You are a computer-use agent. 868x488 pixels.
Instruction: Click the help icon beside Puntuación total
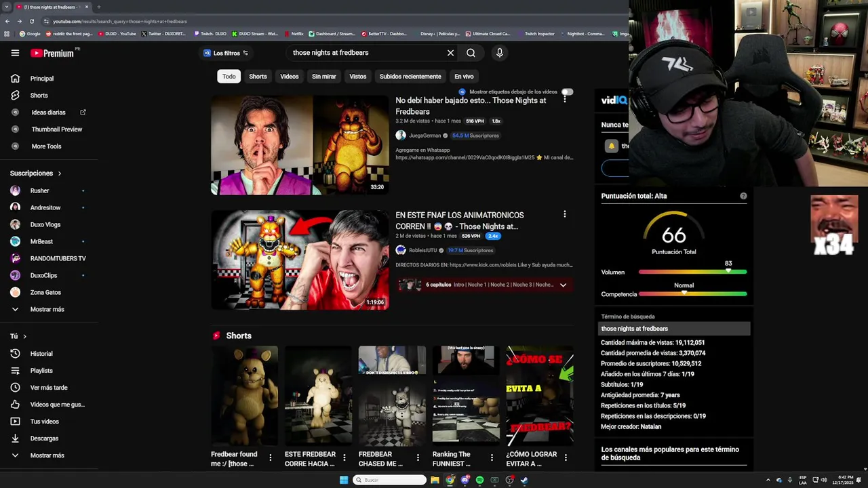click(743, 196)
